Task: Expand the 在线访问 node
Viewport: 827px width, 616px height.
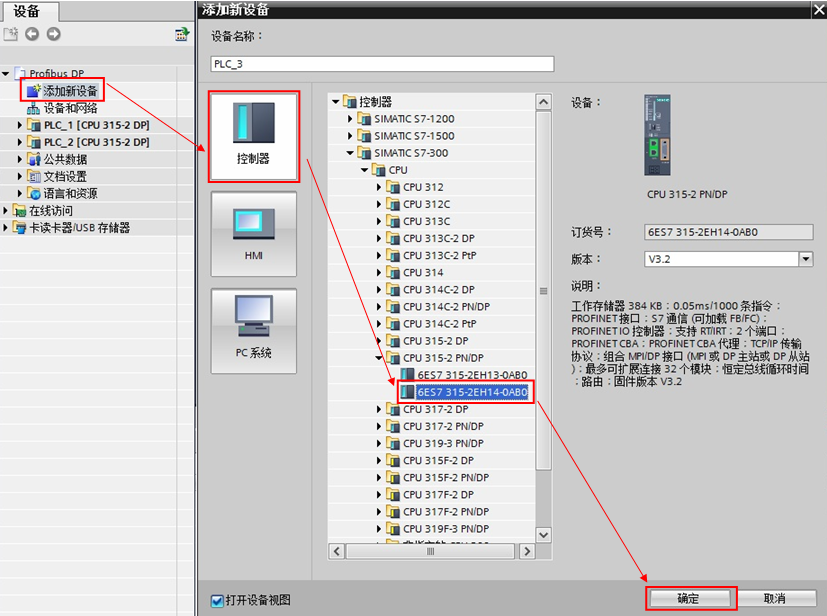Action: tap(5, 210)
